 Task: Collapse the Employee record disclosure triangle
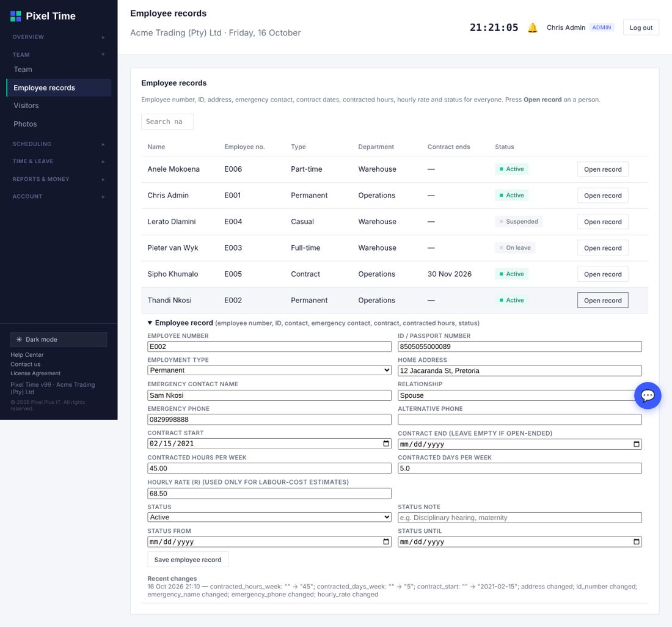150,323
